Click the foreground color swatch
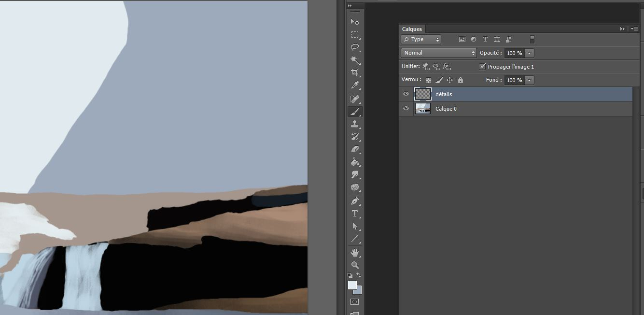644x315 pixels. click(x=352, y=285)
